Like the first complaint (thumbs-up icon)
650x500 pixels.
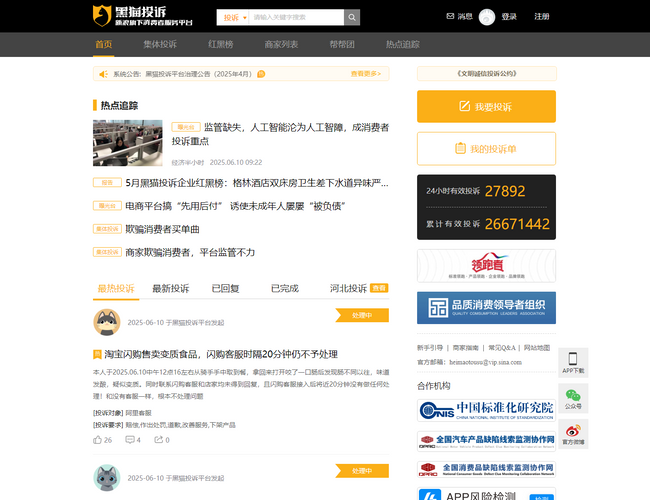[98, 439]
